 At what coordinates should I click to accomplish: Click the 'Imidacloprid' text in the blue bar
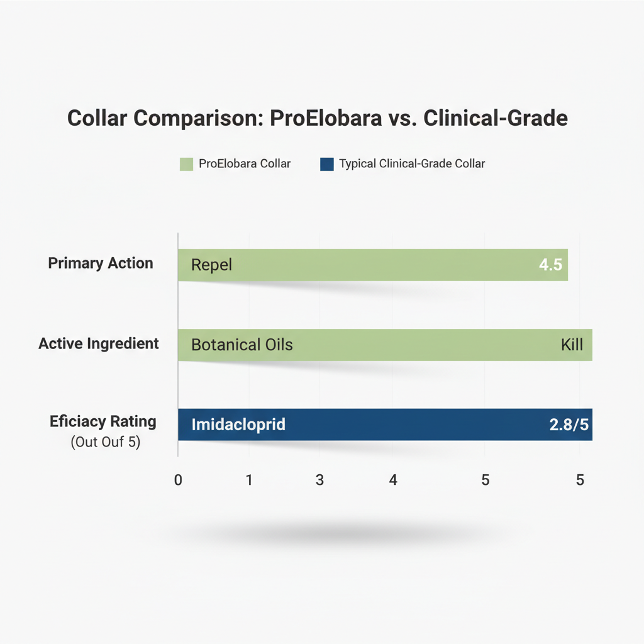[x=238, y=425]
